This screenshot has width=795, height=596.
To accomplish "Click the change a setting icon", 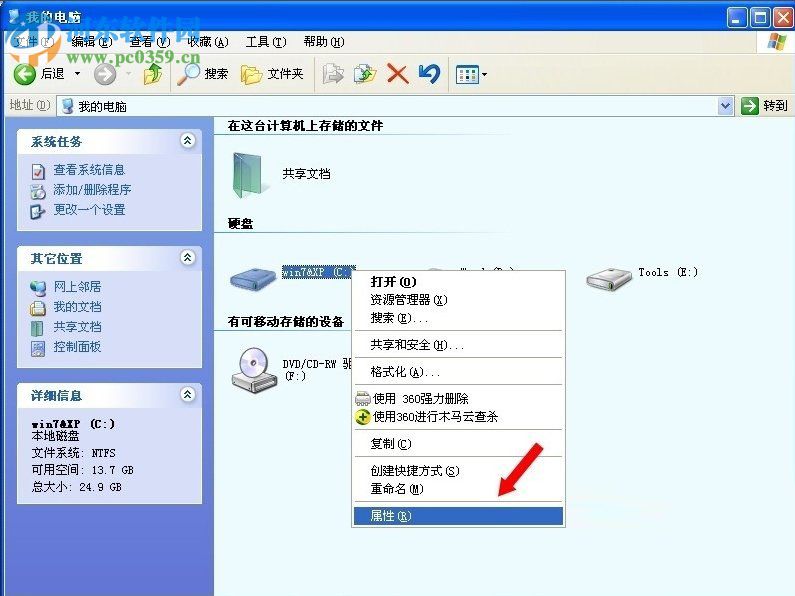I will click(x=38, y=211).
